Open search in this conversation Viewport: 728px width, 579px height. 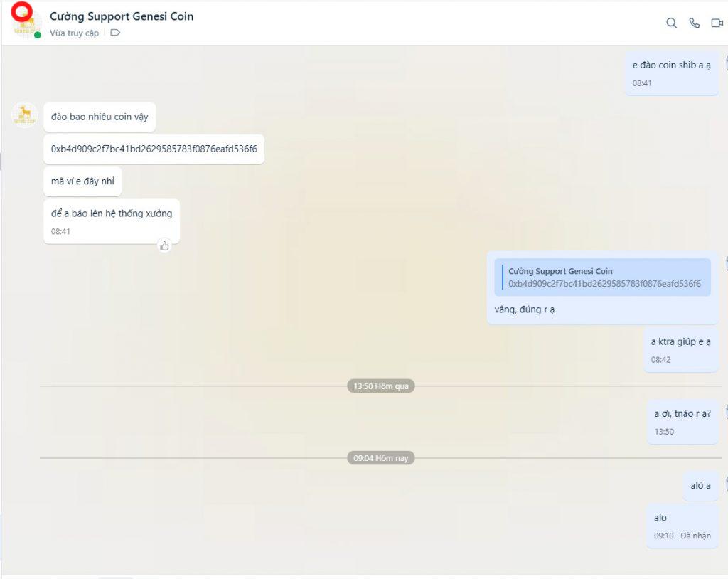[671, 23]
